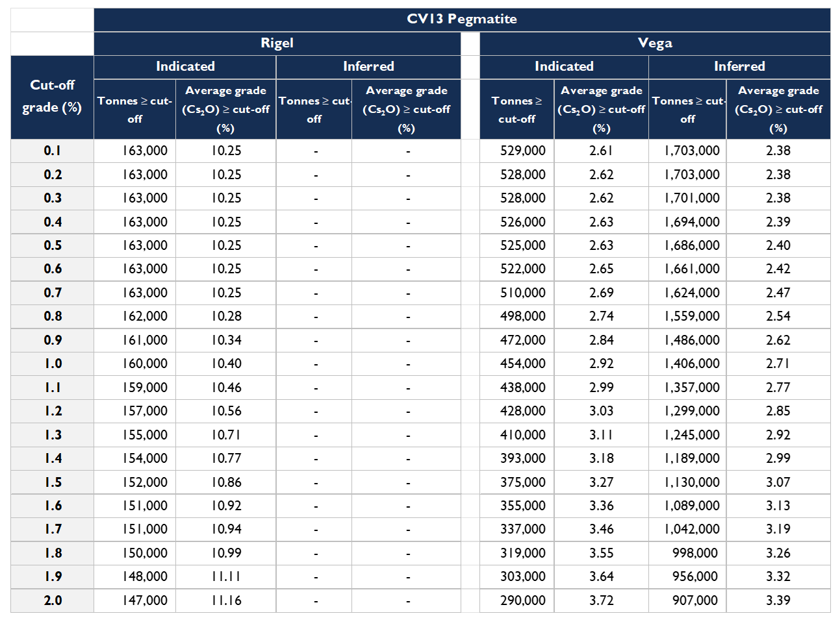Click the cell showing 998,000 tonnes
This screenshot has height=618, width=840.
(694, 552)
